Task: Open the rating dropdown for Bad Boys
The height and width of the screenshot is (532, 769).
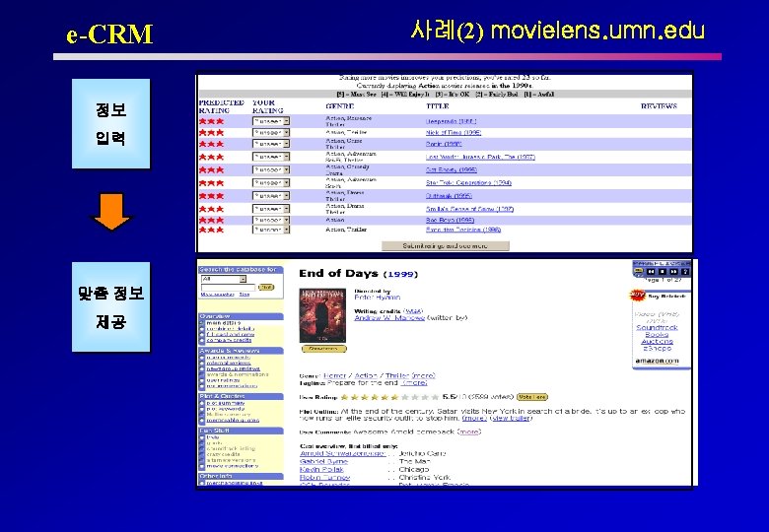Action: 271,220
